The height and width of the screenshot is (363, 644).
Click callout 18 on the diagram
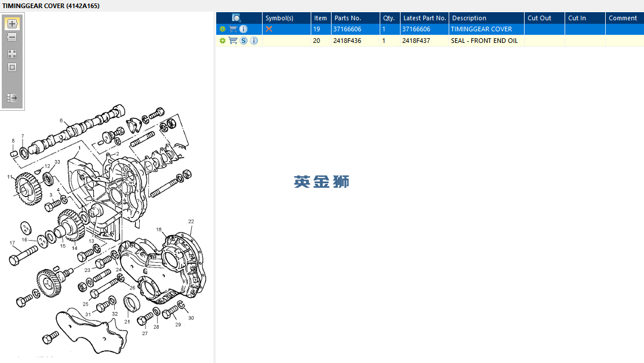(x=159, y=230)
